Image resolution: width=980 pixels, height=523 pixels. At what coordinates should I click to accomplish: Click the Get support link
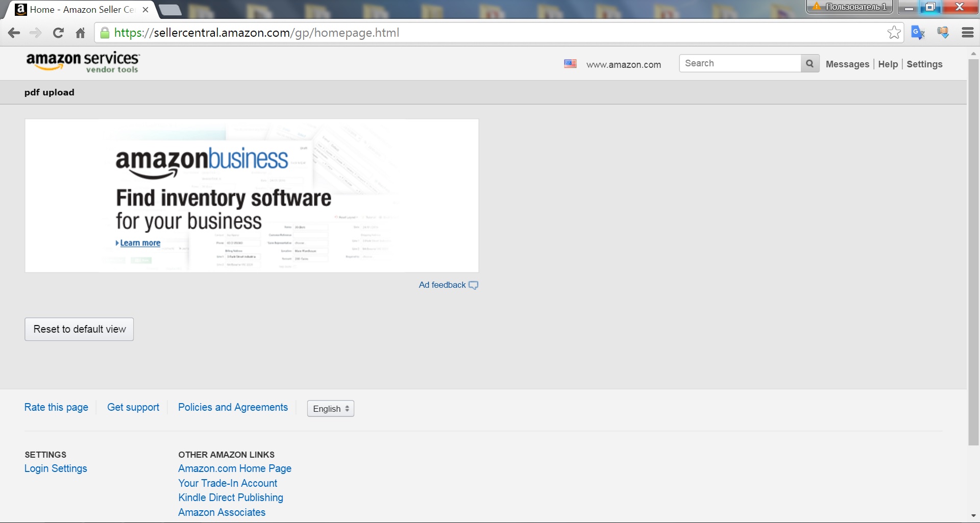click(x=133, y=407)
